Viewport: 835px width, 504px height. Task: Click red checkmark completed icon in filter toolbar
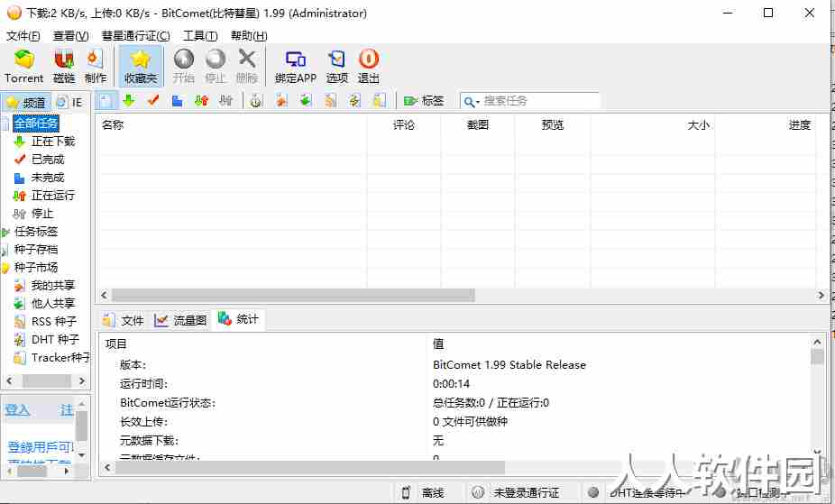[x=153, y=101]
